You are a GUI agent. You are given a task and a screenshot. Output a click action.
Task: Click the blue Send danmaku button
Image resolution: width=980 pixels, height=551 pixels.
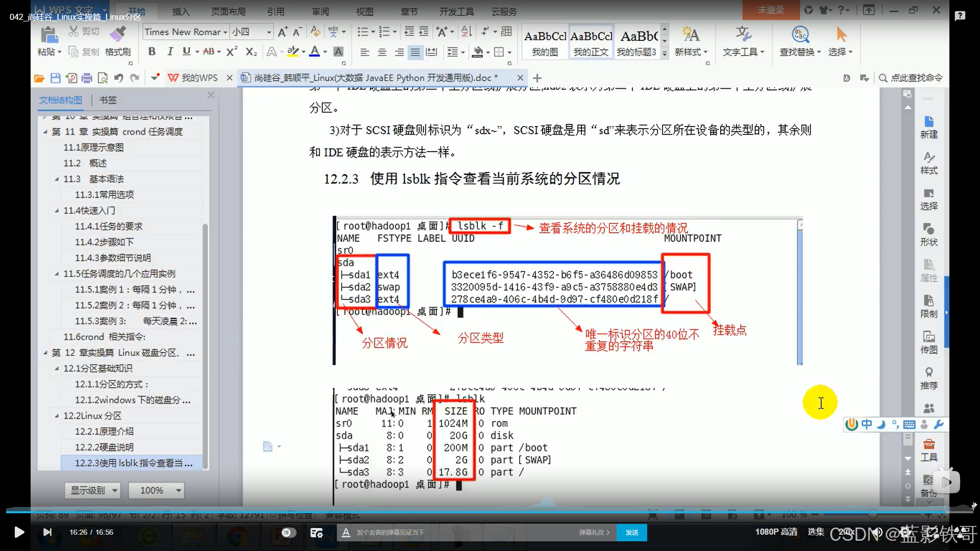tap(632, 532)
